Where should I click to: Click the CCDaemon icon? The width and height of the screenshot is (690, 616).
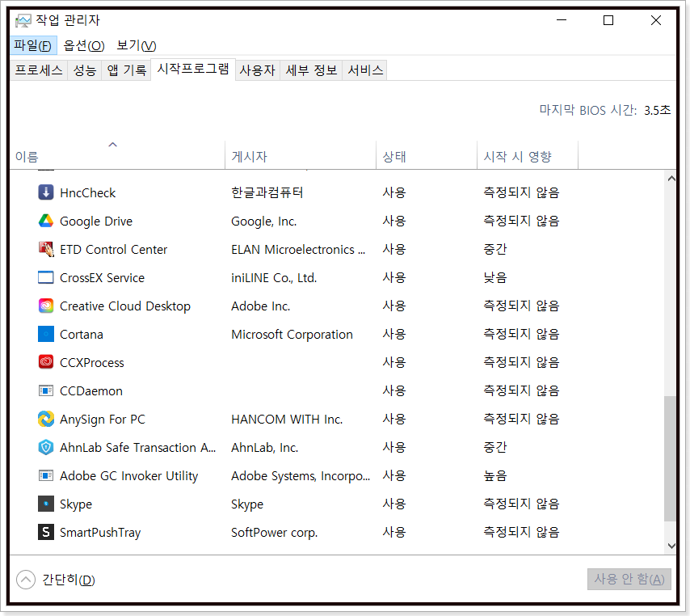pyautogui.click(x=46, y=390)
